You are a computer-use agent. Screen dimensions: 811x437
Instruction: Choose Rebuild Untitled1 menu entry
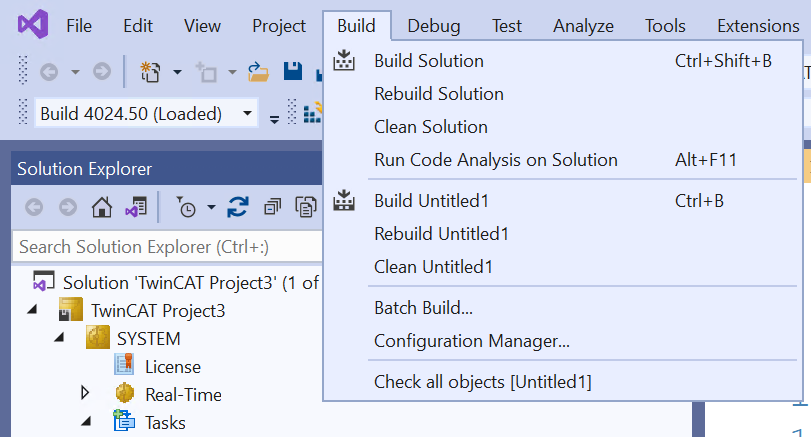pyautogui.click(x=563, y=234)
